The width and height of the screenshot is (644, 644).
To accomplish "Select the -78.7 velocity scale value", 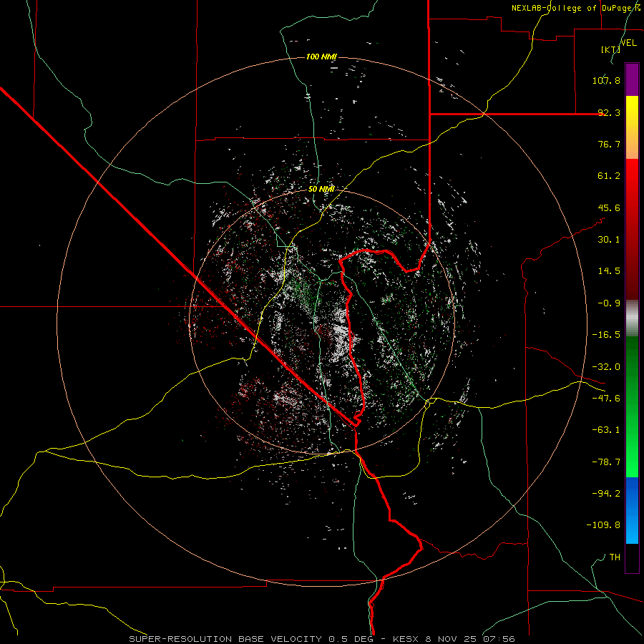I will click(606, 462).
